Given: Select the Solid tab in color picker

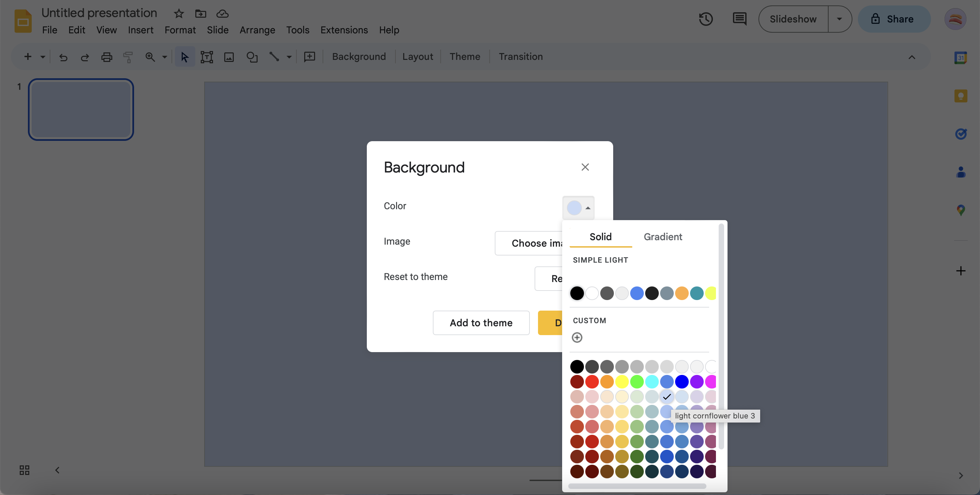Looking at the screenshot, I should 601,236.
